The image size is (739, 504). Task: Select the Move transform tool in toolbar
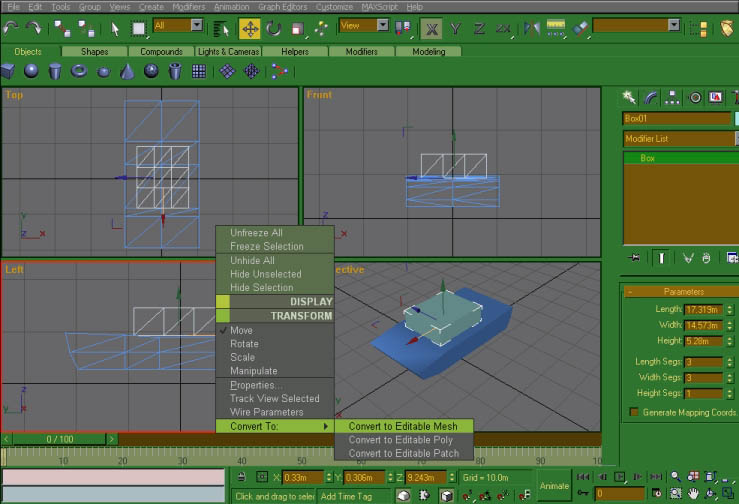point(249,28)
